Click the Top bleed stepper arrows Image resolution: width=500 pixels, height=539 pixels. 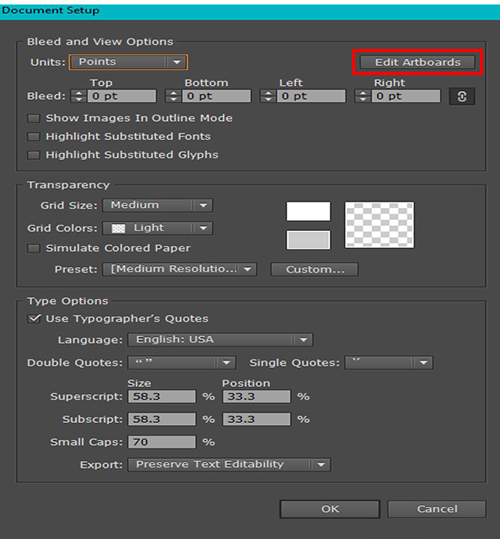(79, 96)
